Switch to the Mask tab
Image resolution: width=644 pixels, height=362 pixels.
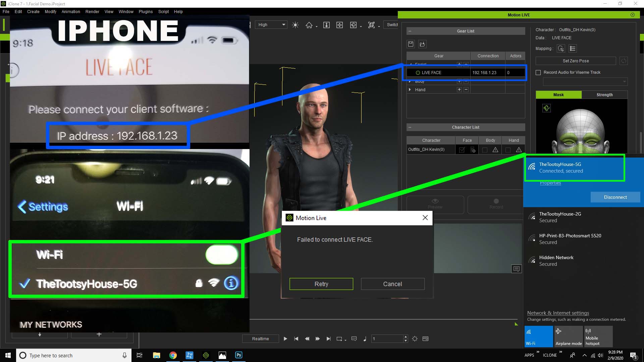point(558,95)
